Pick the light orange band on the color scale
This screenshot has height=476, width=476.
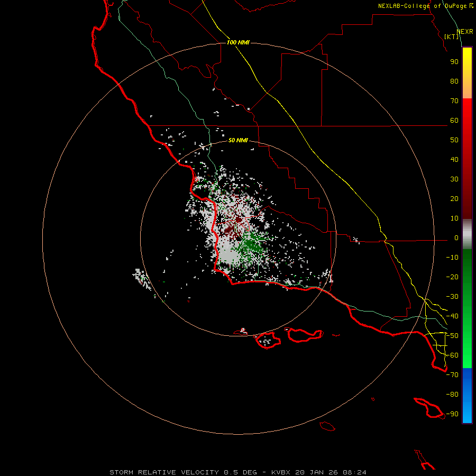coord(467,91)
